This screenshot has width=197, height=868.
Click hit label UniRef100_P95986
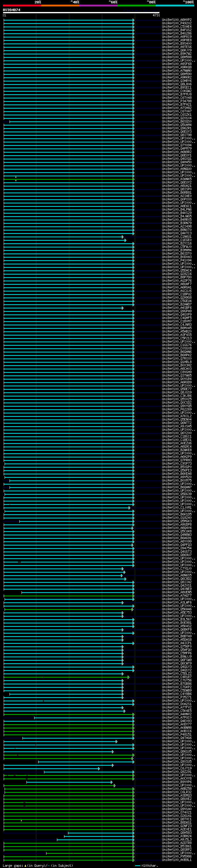click(x=177, y=856)
